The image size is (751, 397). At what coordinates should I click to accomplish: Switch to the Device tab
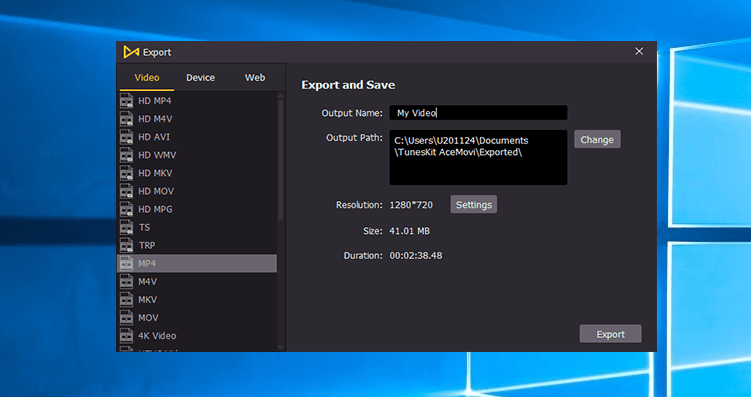[x=200, y=78]
